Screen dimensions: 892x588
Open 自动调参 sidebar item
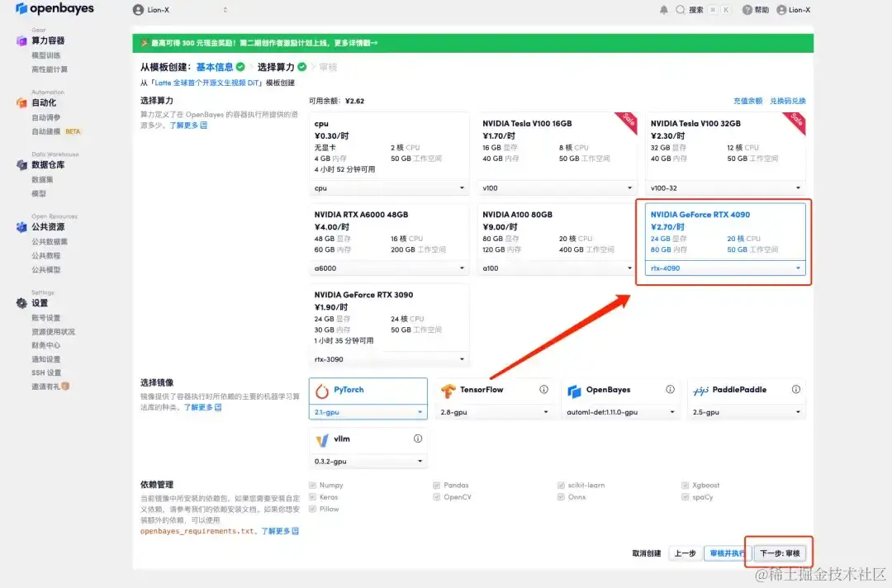(46, 118)
